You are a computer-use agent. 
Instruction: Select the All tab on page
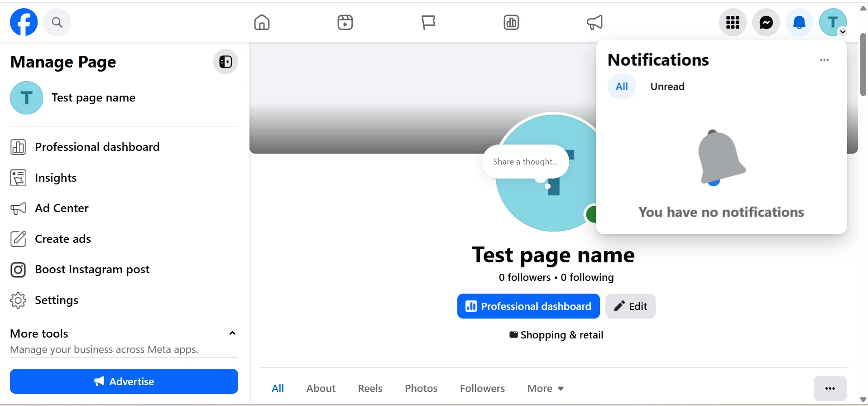(278, 388)
